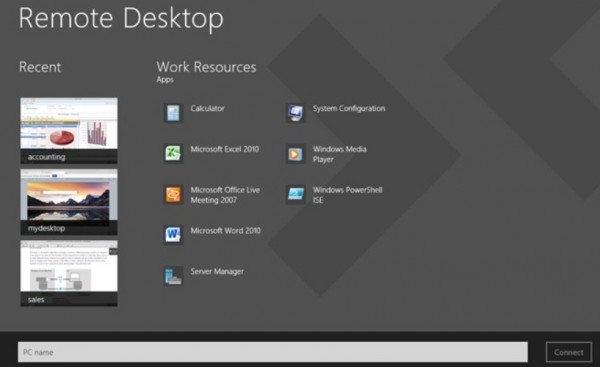Open the sales recent connection thumbnail
This screenshot has width=600, height=367.
tap(69, 273)
